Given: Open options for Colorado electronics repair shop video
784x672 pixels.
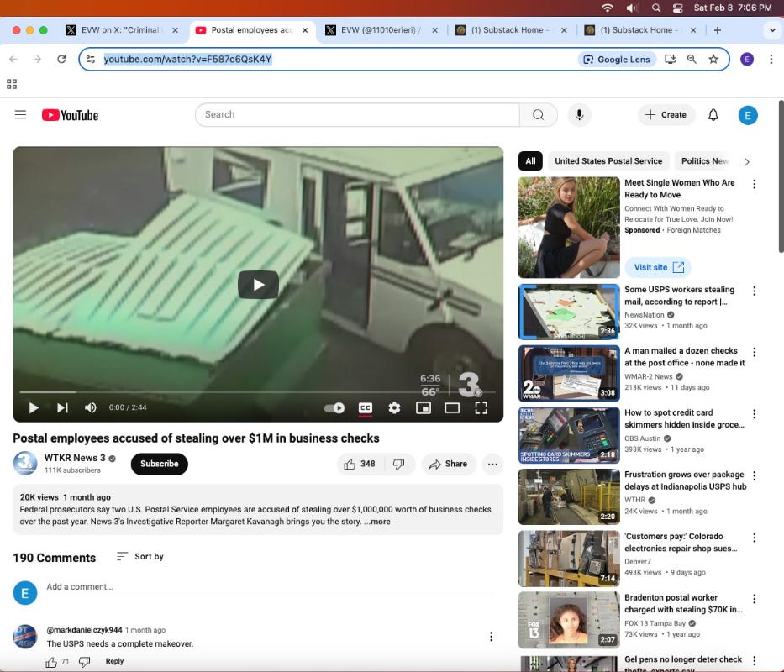Looking at the screenshot, I should [x=754, y=538].
